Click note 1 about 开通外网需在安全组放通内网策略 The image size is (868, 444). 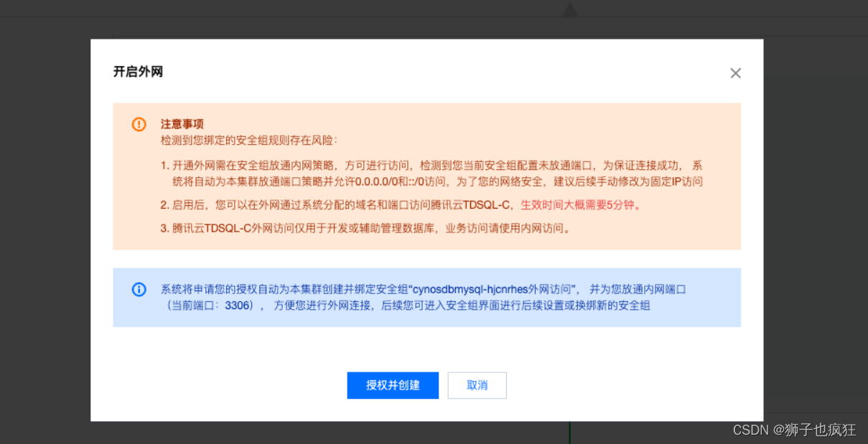(x=431, y=174)
